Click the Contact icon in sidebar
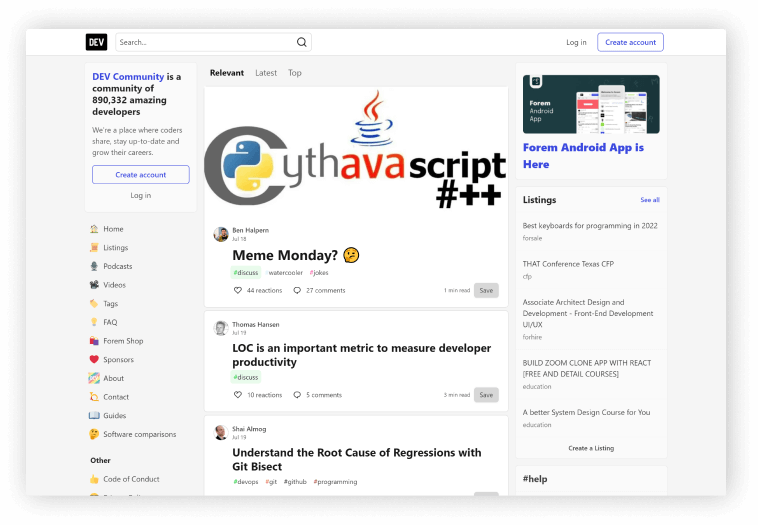 [x=94, y=397]
